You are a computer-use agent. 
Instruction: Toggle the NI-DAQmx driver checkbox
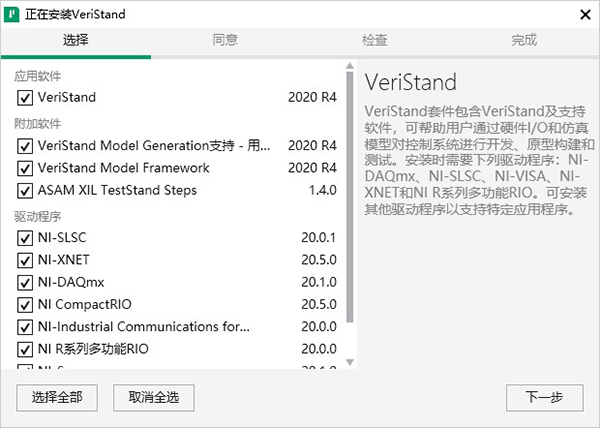pyautogui.click(x=25, y=282)
